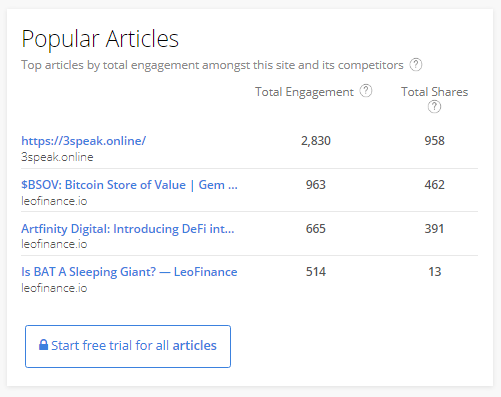Click the Total Shares column header
Image resolution: width=501 pixels, height=397 pixels.
[434, 92]
